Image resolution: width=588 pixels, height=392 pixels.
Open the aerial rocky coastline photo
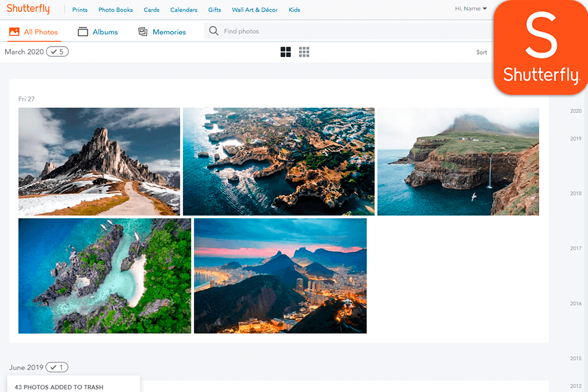(x=279, y=162)
